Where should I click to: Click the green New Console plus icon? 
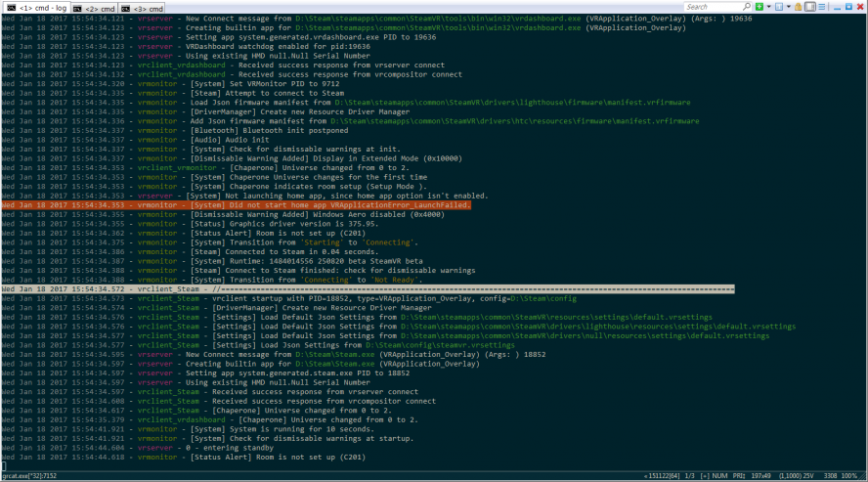pyautogui.click(x=760, y=7)
